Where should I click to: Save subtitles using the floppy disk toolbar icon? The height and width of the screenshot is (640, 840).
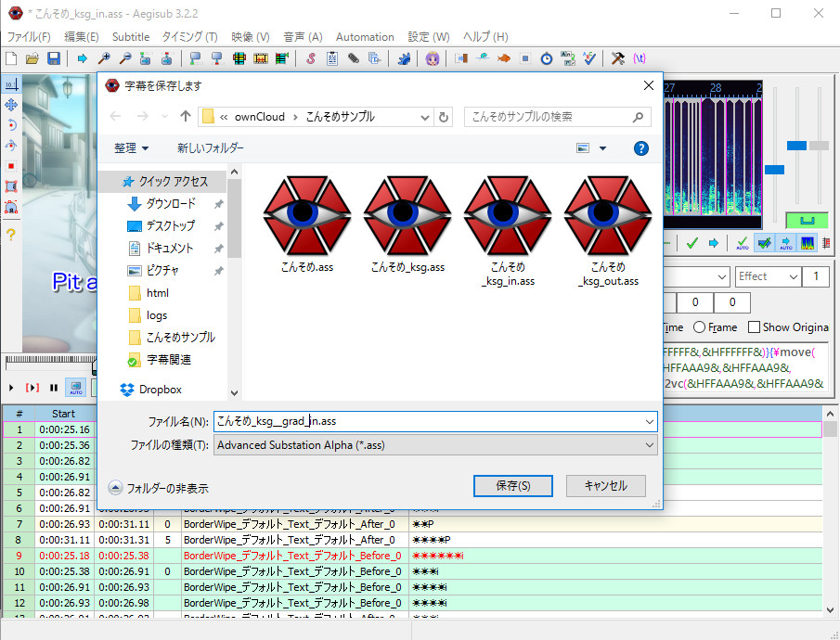pyautogui.click(x=54, y=58)
